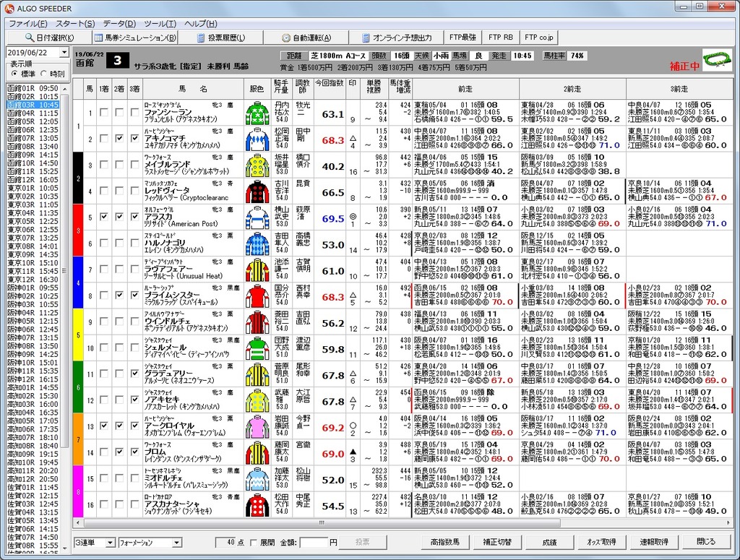
Task: Select the 標準 sort order radio button
Action: 14,74
